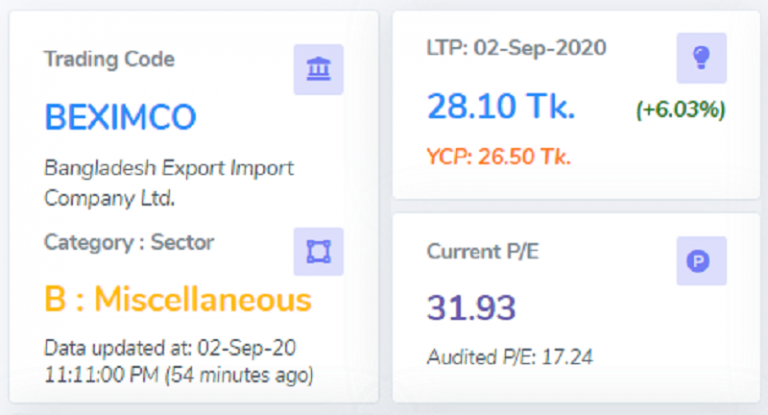
Task: Click the B : Miscellaneous sector text
Action: (x=178, y=299)
